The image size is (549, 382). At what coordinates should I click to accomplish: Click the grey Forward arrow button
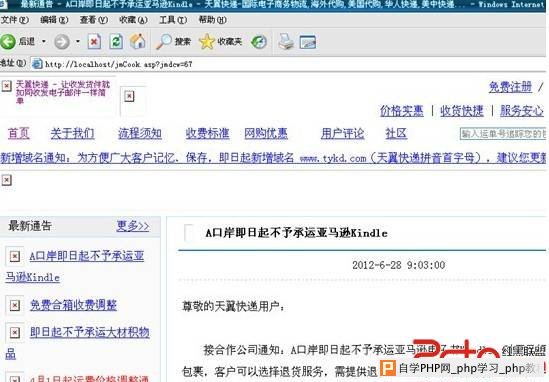click(x=62, y=42)
